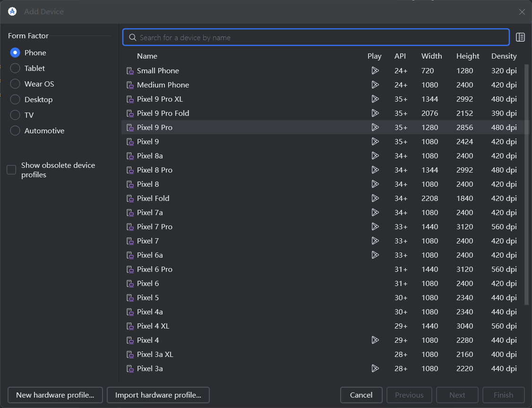Click the Play Store icon for Pixel Fold
532x408 pixels.
375,198
